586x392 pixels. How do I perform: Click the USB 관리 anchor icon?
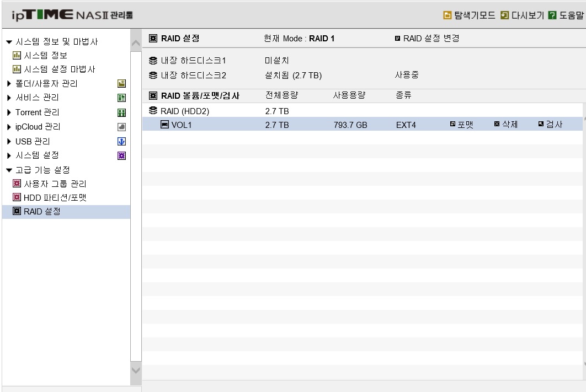121,142
